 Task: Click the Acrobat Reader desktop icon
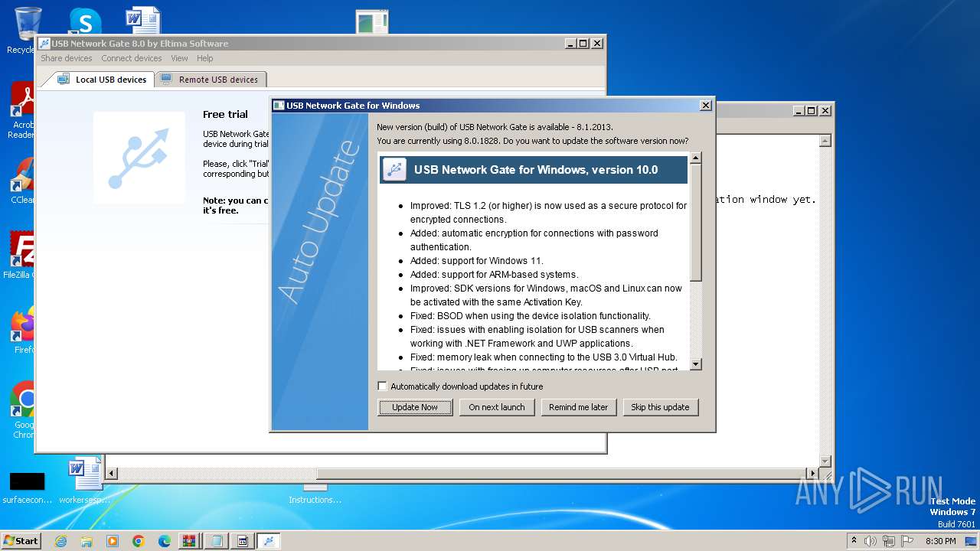click(x=23, y=111)
